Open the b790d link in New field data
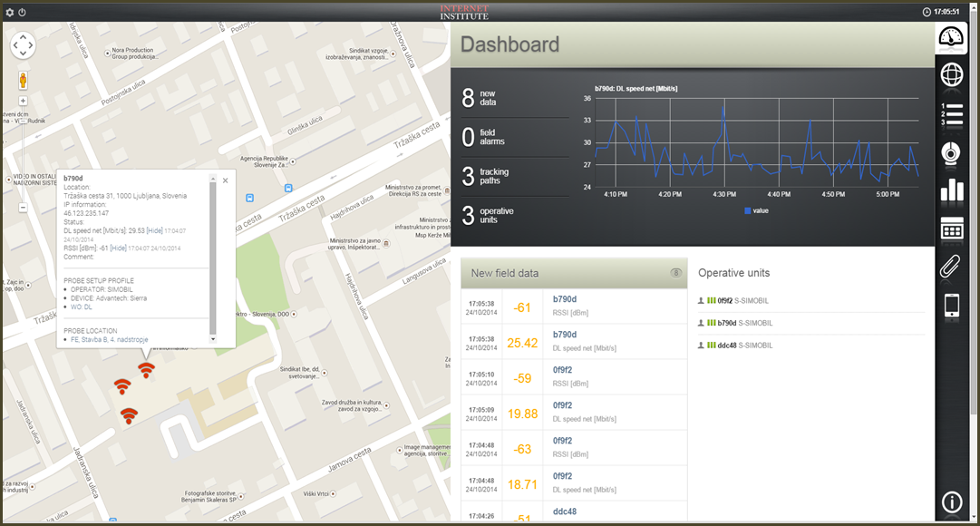 [566, 298]
